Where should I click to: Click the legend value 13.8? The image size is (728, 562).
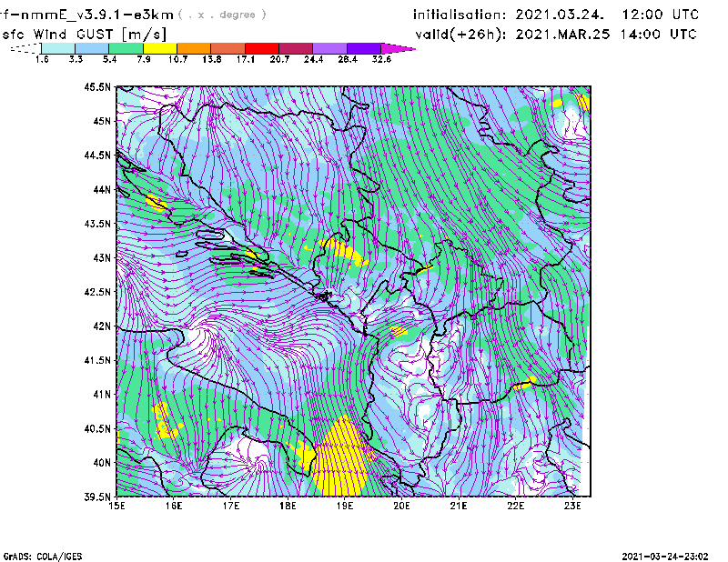point(212,59)
